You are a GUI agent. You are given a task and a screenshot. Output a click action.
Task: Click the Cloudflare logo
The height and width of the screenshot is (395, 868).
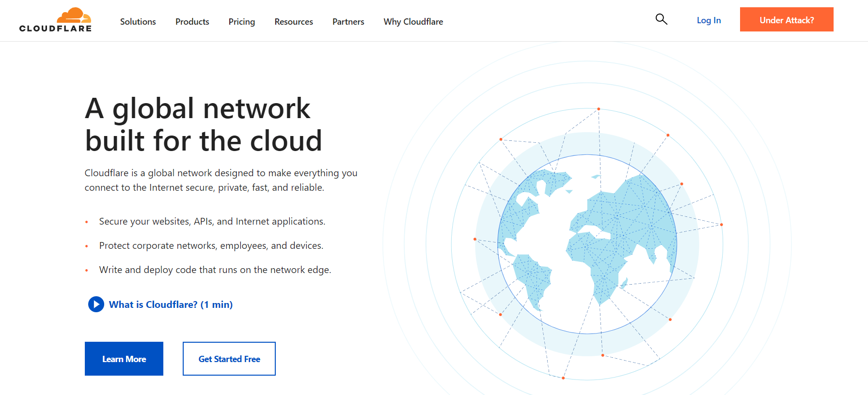(55, 20)
